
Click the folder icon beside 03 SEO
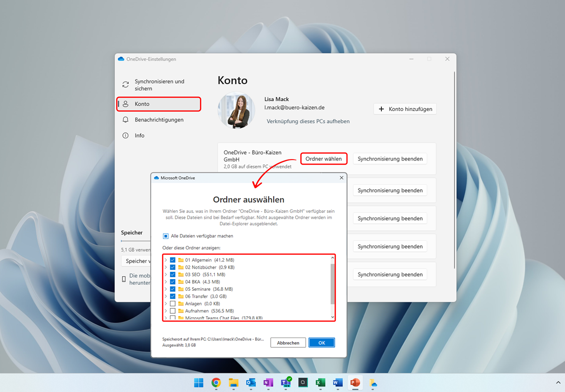181,275
